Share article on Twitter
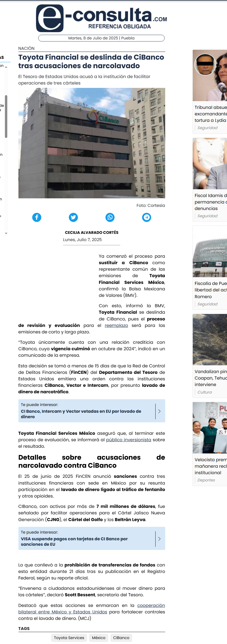This screenshot has width=227, height=644. pos(73,217)
